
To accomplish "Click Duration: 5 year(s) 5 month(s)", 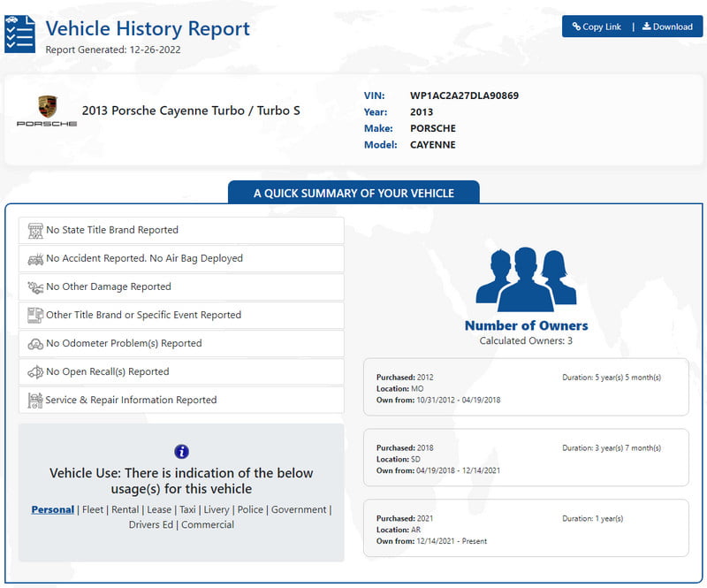I will [x=612, y=378].
